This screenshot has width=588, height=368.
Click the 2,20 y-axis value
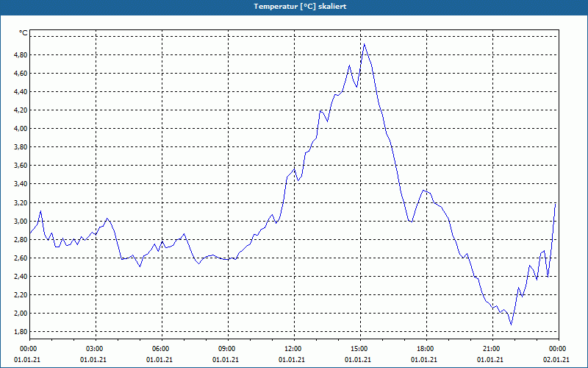[21, 295]
